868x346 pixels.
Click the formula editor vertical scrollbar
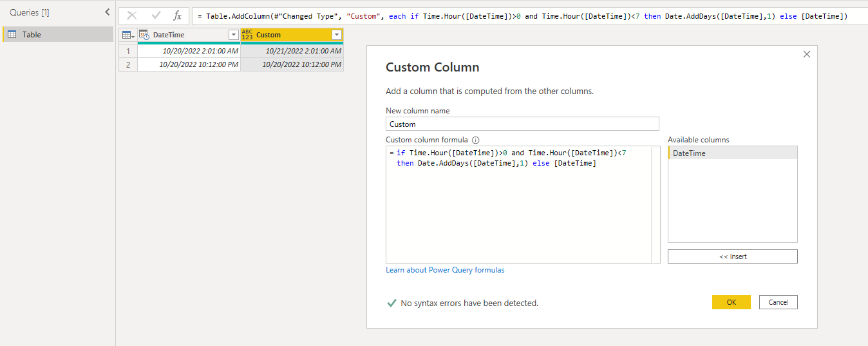tap(656, 205)
